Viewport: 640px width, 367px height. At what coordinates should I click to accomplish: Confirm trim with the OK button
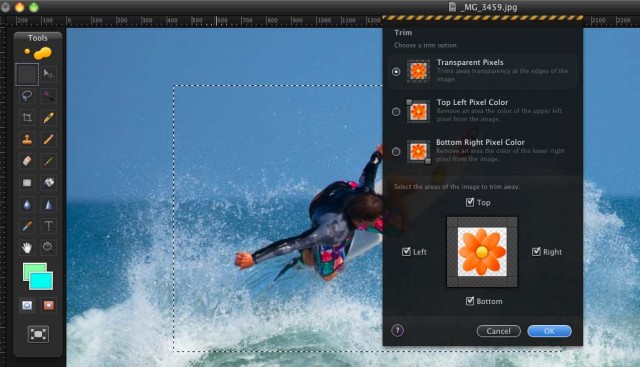point(549,331)
